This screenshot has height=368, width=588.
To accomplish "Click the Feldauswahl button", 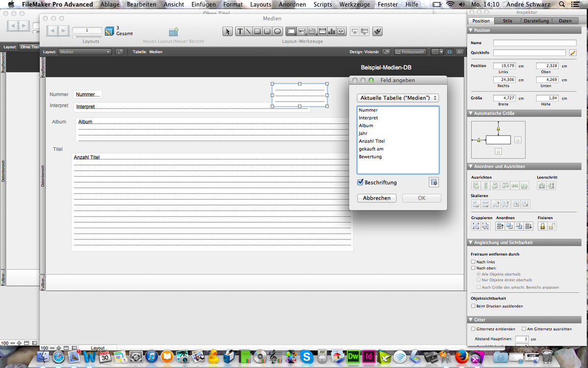I will [x=410, y=52].
